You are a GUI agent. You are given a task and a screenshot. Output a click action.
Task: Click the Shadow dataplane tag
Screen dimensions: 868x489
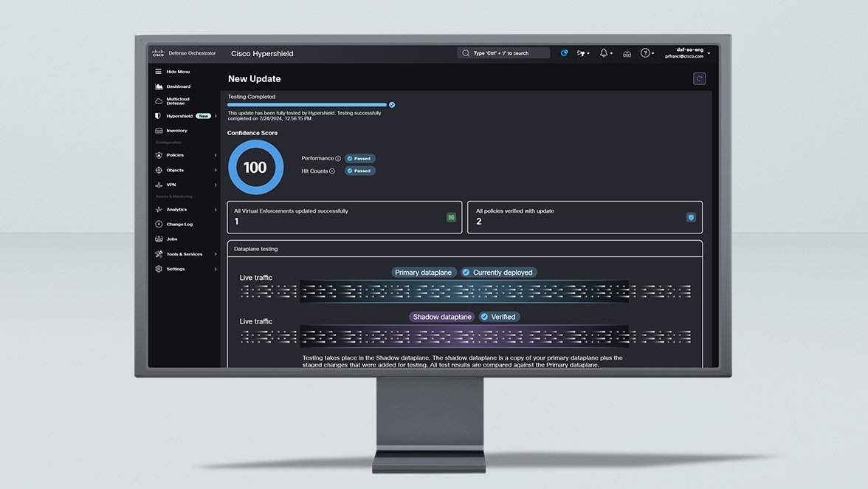[x=442, y=317]
